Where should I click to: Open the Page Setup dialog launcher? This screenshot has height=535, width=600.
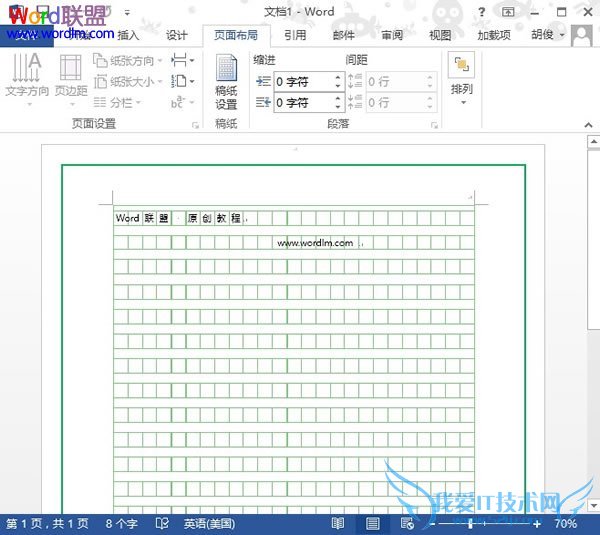pyautogui.click(x=196, y=125)
